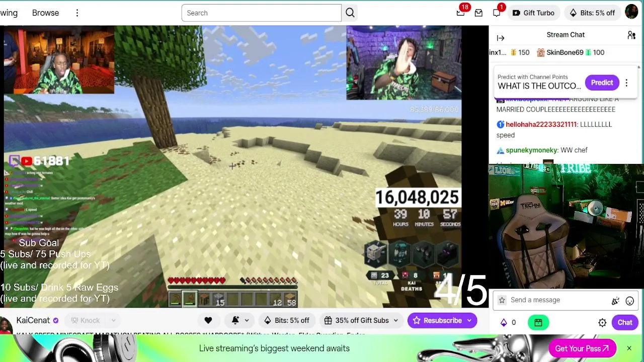
Task: Click the purple Chat send button
Action: (625, 323)
